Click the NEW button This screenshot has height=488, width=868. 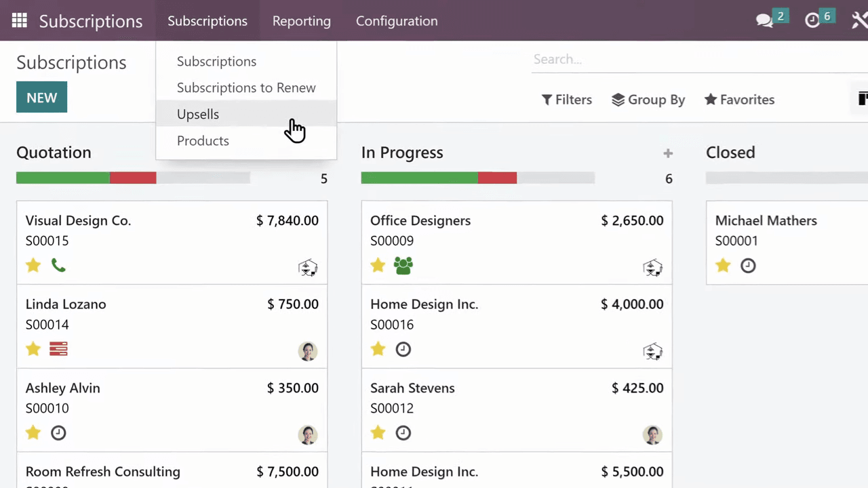[41, 97]
